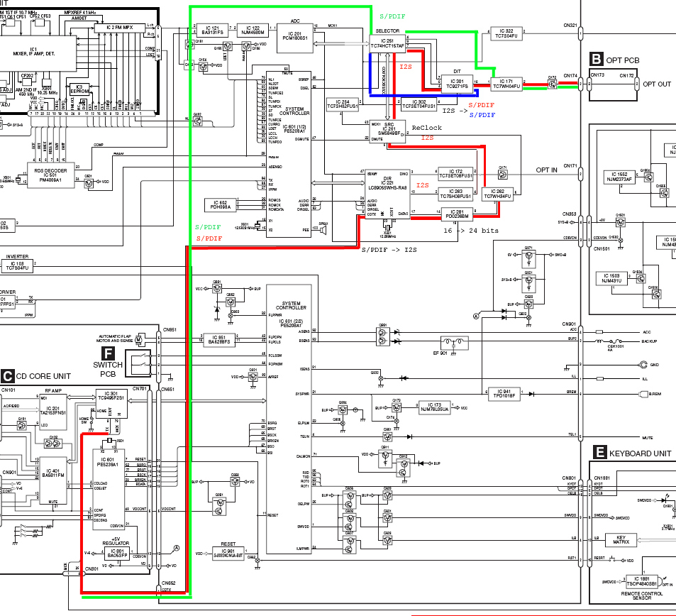Click the black E marker of Keyboard Unit

tap(599, 452)
